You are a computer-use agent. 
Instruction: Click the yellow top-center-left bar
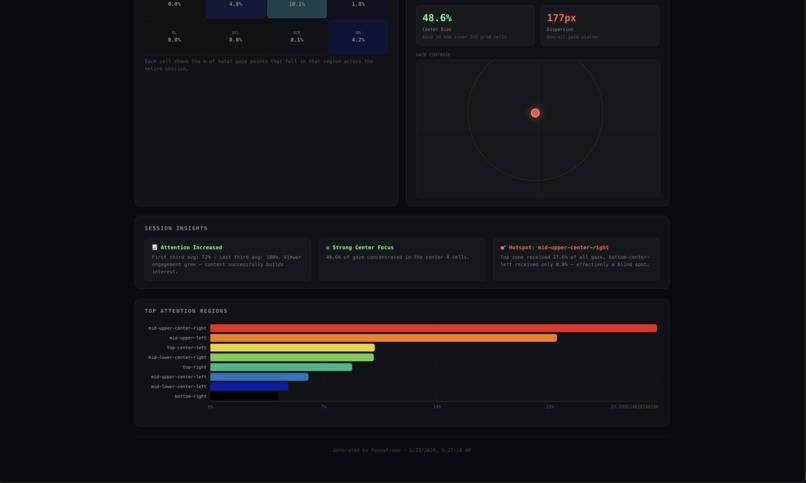[292, 347]
